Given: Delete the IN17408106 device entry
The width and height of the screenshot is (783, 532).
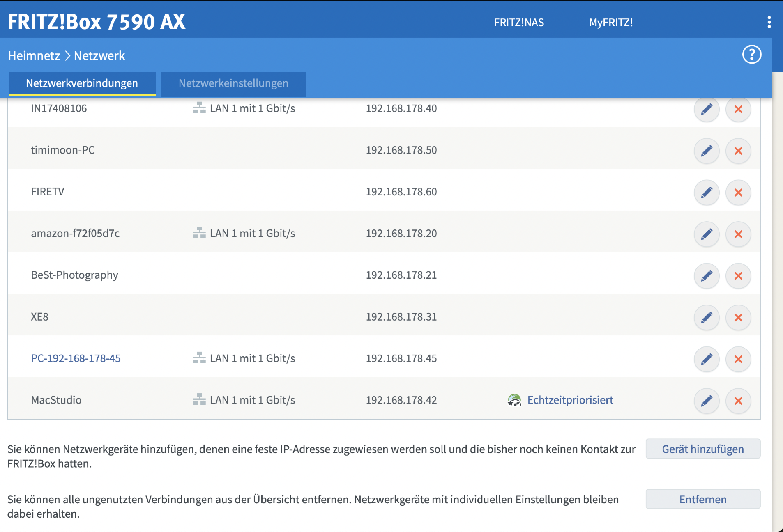Looking at the screenshot, I should (738, 109).
